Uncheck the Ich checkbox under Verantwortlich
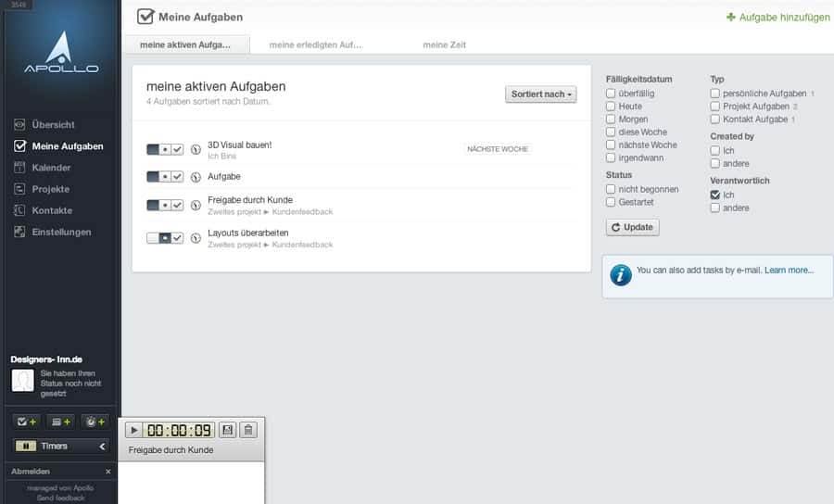The image size is (834, 504). [714, 195]
